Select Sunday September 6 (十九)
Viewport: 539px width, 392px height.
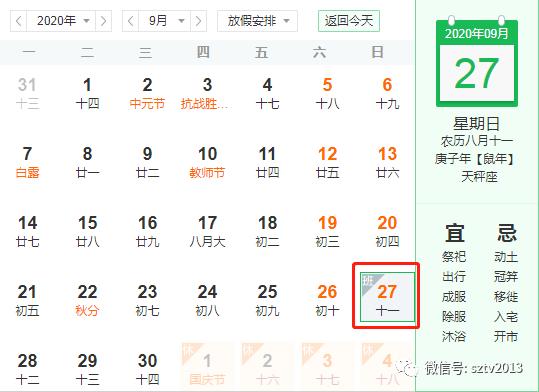(x=387, y=94)
